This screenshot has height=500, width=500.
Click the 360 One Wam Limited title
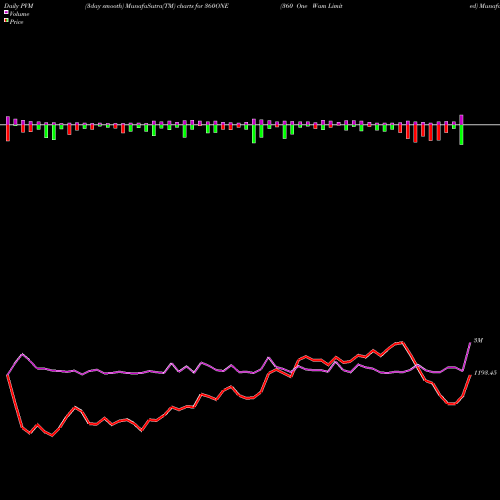(x=311, y=6)
